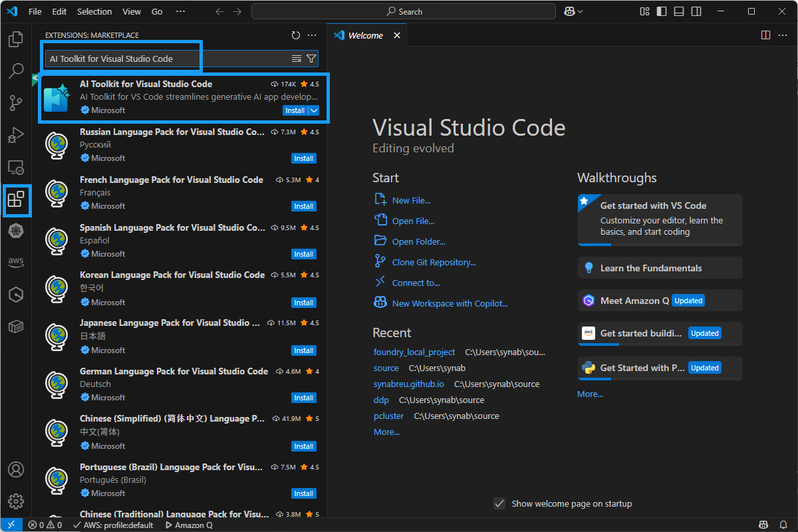Open recent synabreu.github.io folder
Screen dimensions: 798x532
(409, 384)
